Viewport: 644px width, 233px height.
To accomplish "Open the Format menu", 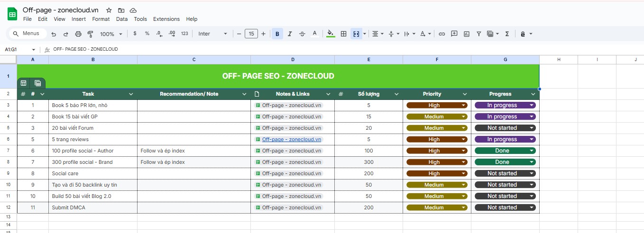I will click(101, 19).
